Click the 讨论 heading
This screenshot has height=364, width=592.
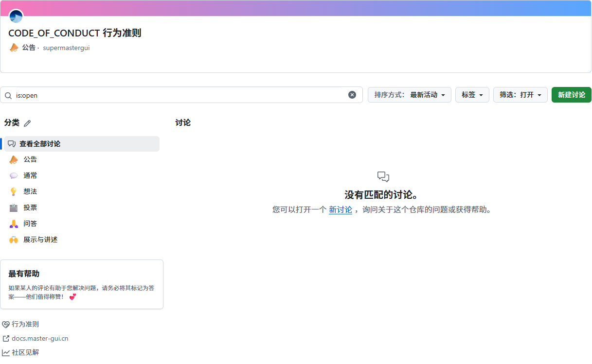click(x=183, y=123)
